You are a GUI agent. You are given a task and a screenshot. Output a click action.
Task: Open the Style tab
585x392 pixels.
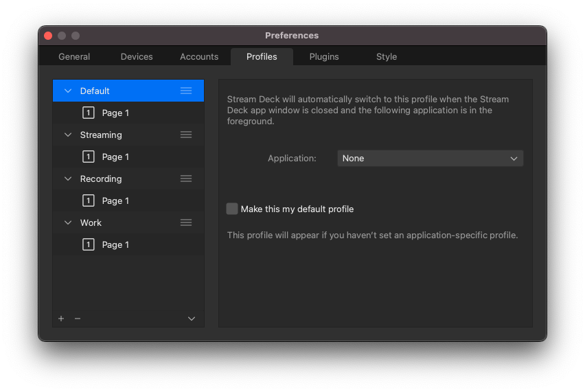coord(387,57)
